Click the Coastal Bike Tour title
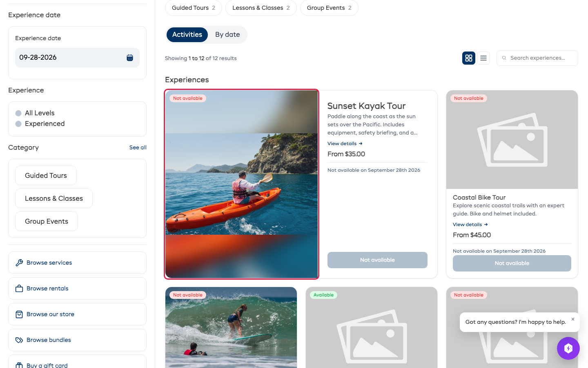This screenshot has width=588, height=368. tap(479, 197)
